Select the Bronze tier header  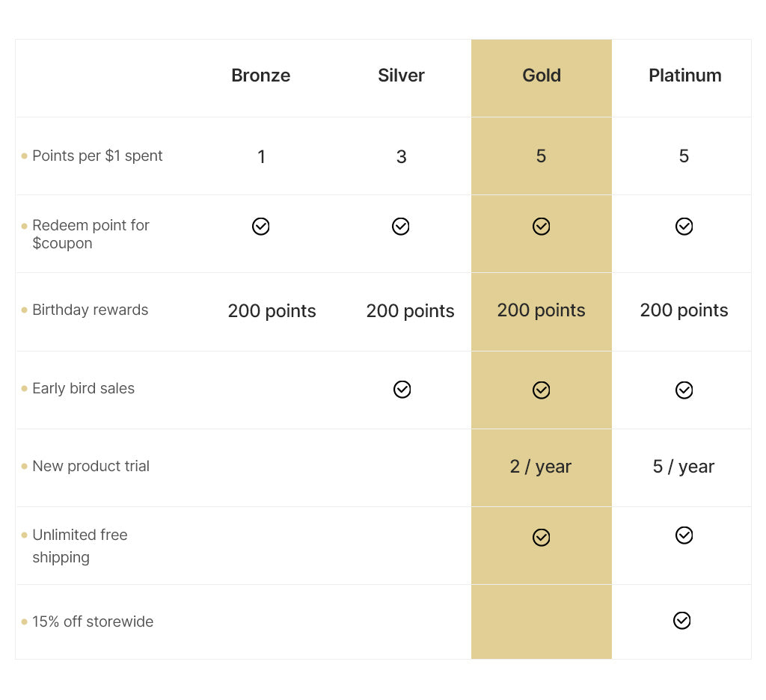point(260,76)
